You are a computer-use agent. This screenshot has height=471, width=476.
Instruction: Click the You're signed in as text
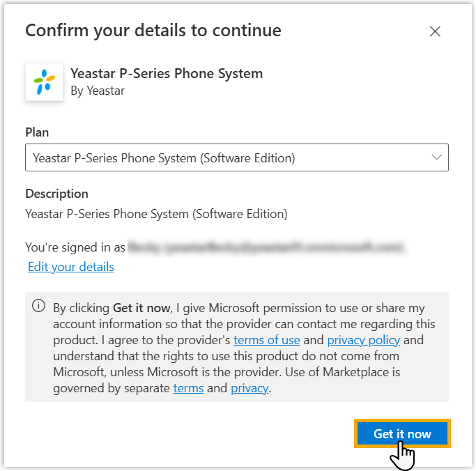tap(75, 247)
